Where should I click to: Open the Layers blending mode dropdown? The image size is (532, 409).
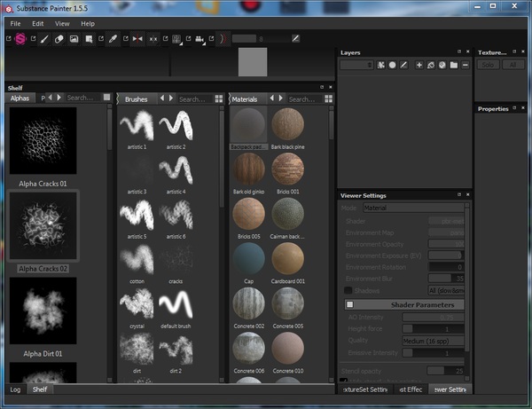[356, 65]
